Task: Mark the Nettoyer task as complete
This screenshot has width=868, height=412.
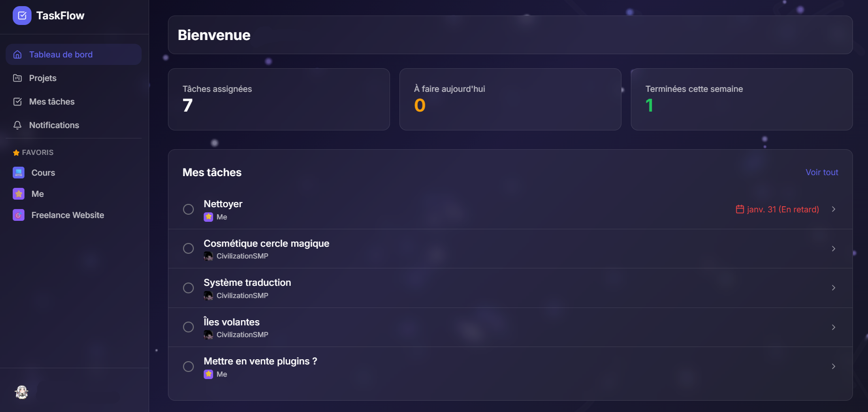Action: pos(189,209)
